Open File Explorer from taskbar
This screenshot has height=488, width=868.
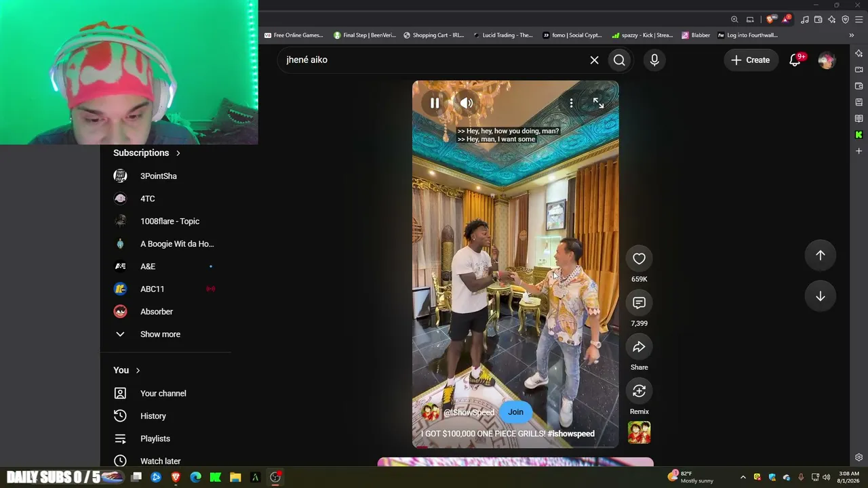[x=235, y=477]
